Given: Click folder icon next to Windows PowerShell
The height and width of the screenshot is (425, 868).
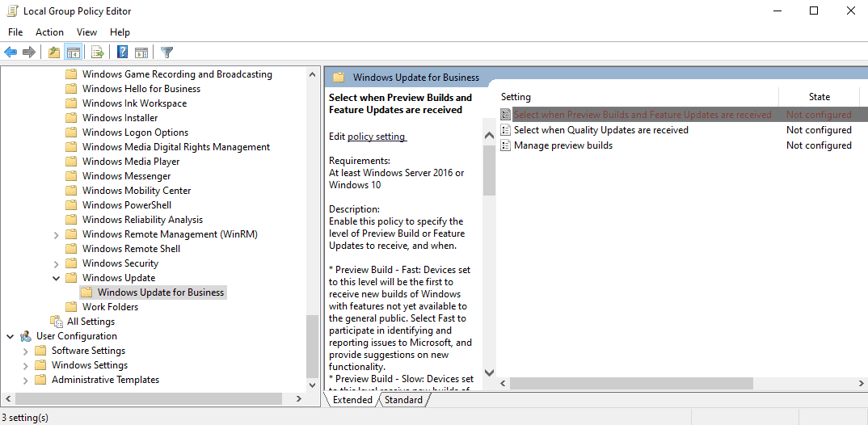Looking at the screenshot, I should click(x=71, y=205).
